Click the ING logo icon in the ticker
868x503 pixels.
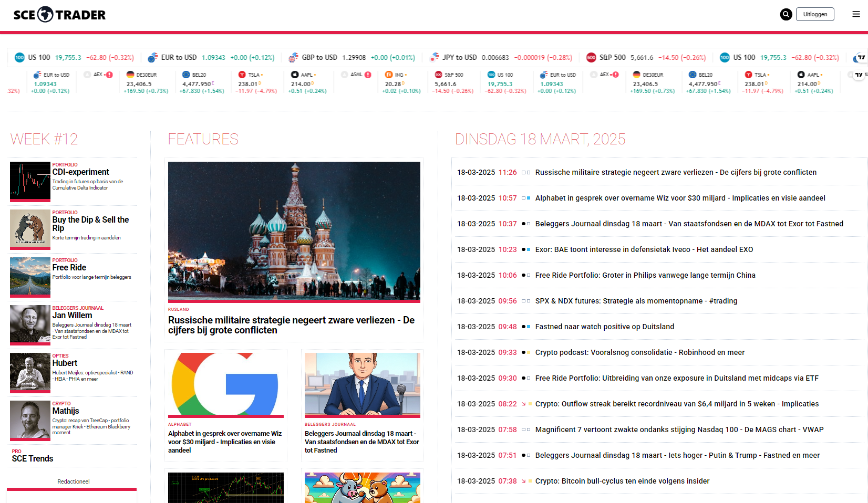click(x=389, y=75)
